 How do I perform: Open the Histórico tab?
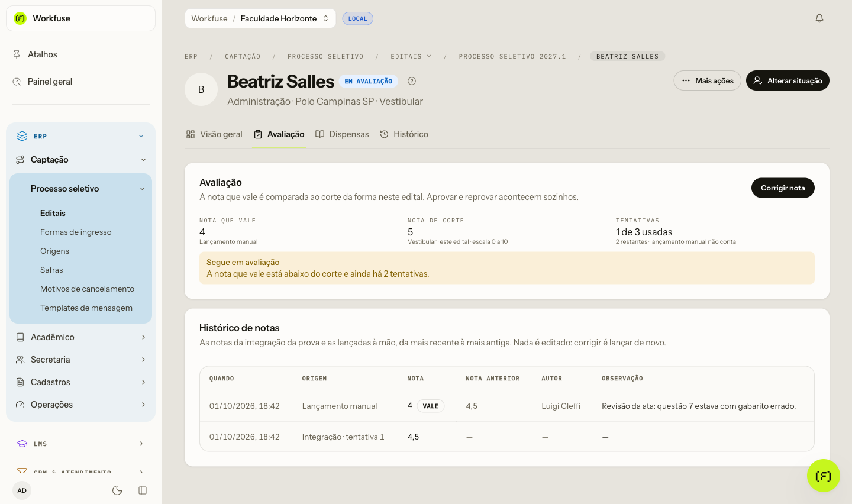[x=404, y=134]
